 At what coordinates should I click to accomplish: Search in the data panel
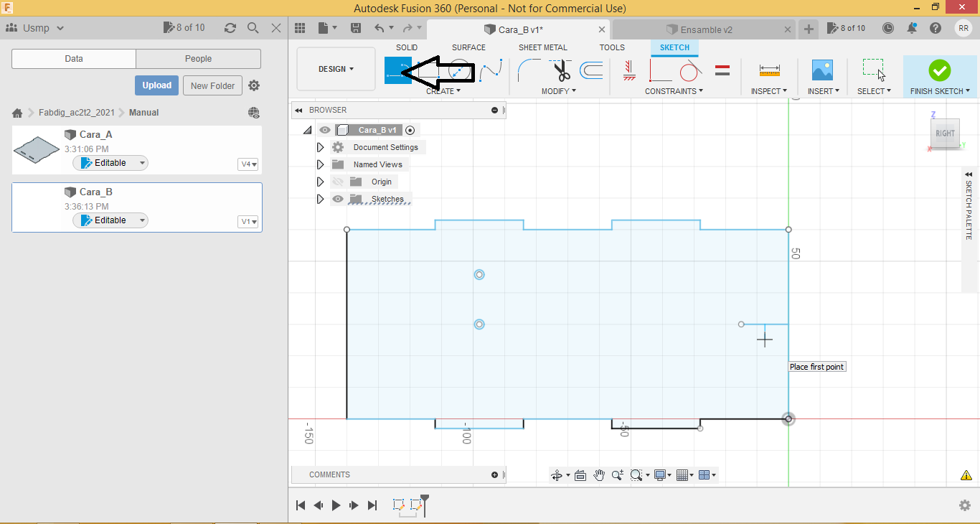click(253, 28)
